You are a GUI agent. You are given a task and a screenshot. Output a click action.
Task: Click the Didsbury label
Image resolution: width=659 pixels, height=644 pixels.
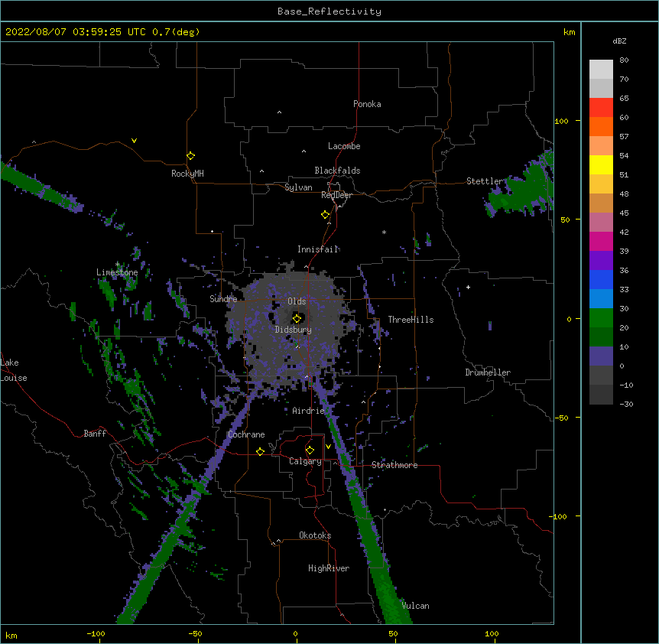[x=294, y=330]
